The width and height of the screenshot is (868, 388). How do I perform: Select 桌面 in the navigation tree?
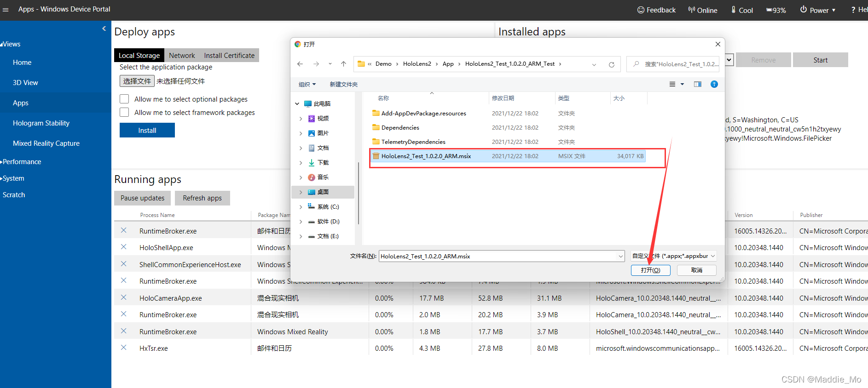[x=323, y=192]
